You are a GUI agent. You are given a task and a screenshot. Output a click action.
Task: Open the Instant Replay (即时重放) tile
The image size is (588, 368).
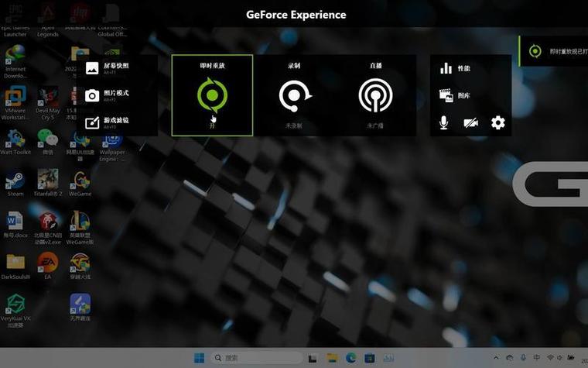coord(212,95)
